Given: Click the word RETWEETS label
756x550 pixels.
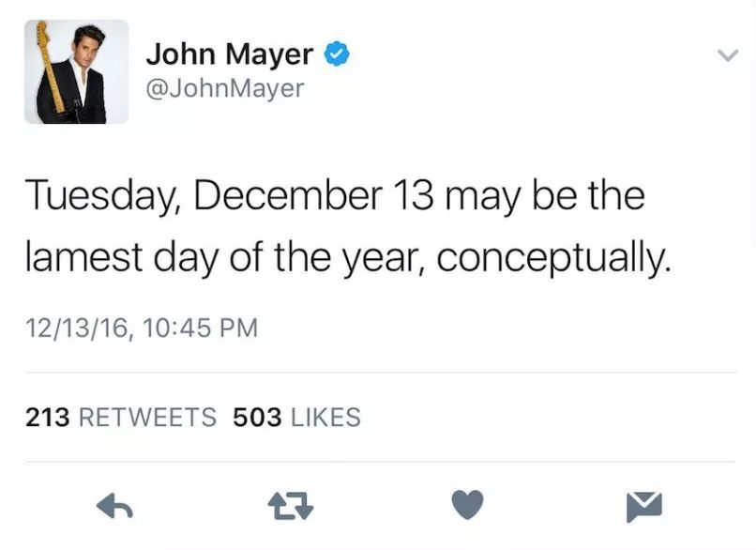Looking at the screenshot, I should [x=147, y=418].
